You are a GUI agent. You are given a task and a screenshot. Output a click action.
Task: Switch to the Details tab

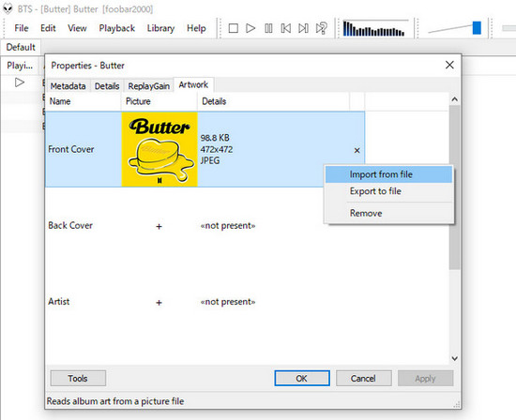pos(107,86)
